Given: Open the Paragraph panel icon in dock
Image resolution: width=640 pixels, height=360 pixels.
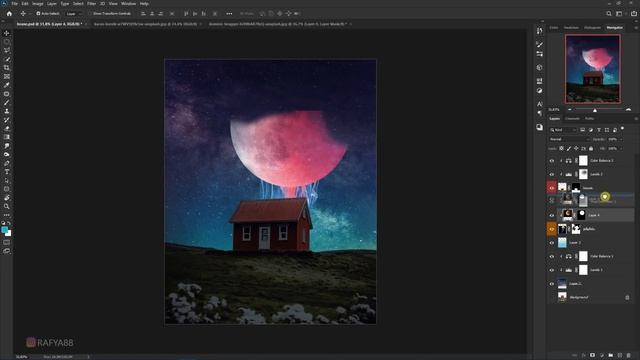Looking at the screenshot, I should [x=540, y=113].
